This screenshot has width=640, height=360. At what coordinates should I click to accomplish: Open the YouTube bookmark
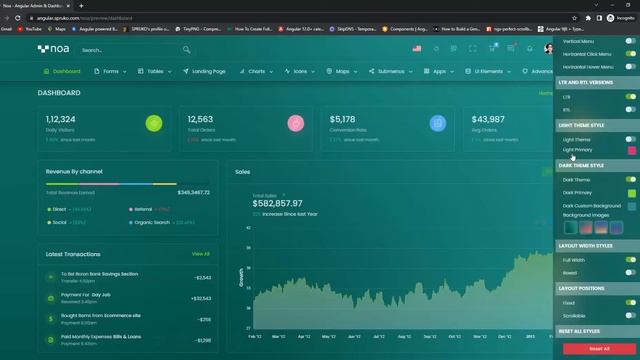point(29,29)
